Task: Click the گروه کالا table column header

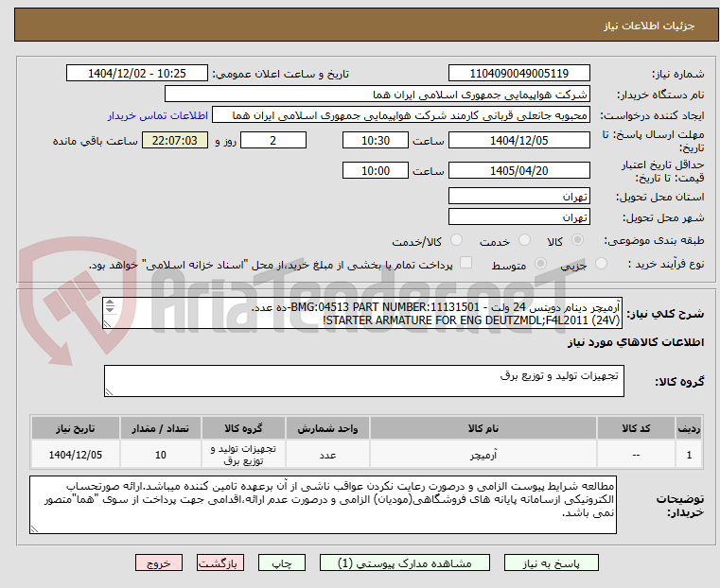Action: 243,428
